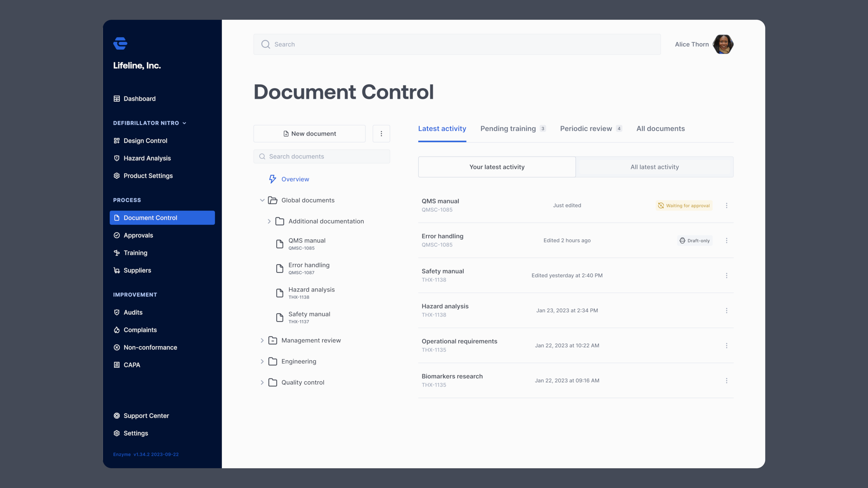Expand the Quality control folder chevron

[262, 382]
